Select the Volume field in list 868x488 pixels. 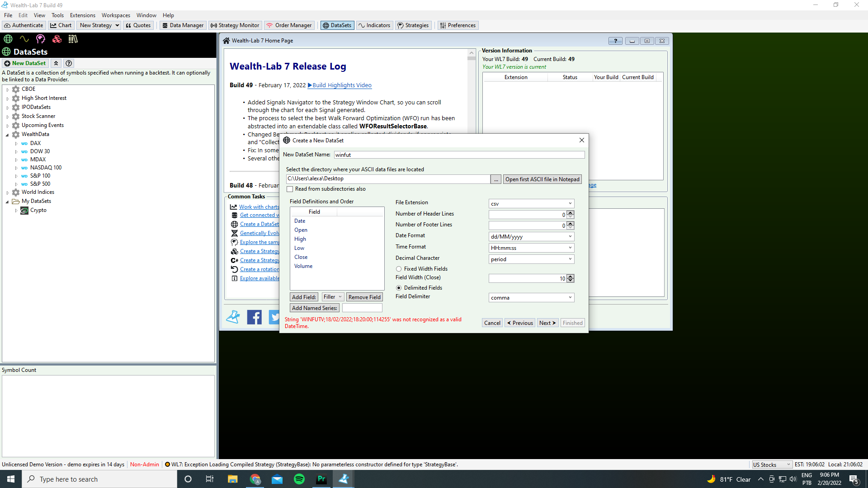[303, 266]
